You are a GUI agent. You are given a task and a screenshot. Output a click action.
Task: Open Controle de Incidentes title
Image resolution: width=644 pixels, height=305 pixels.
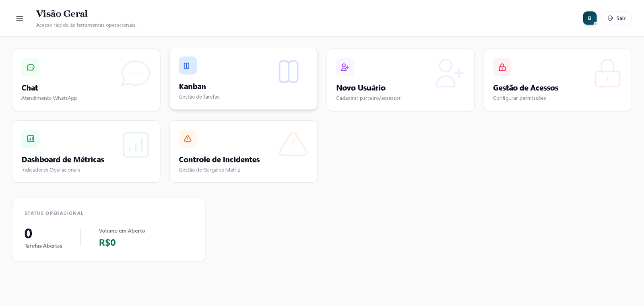coord(219,159)
